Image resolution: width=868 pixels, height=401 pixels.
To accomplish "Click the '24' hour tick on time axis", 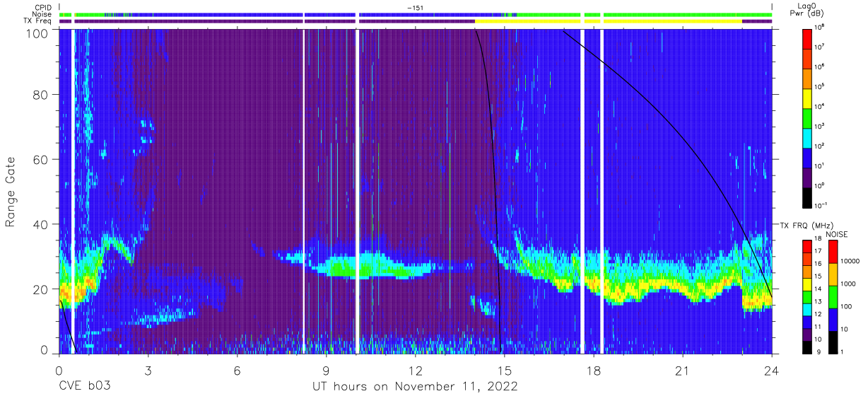I will coord(772,371).
